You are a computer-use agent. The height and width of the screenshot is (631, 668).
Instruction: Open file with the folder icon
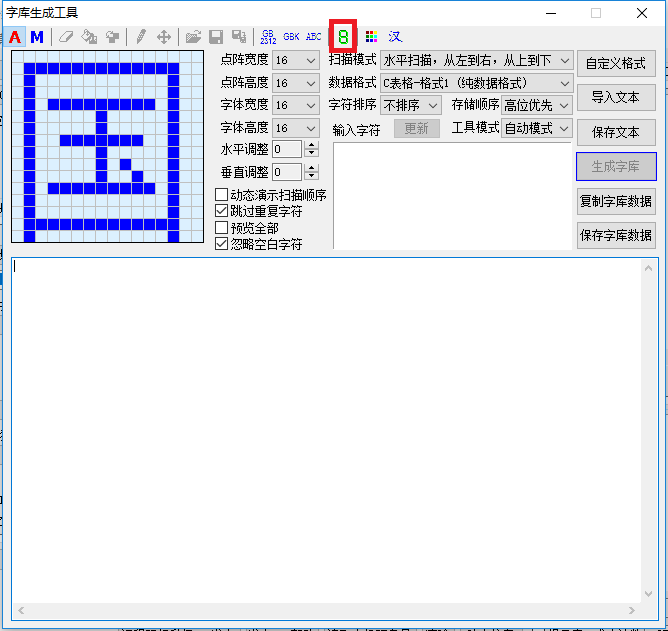193,37
